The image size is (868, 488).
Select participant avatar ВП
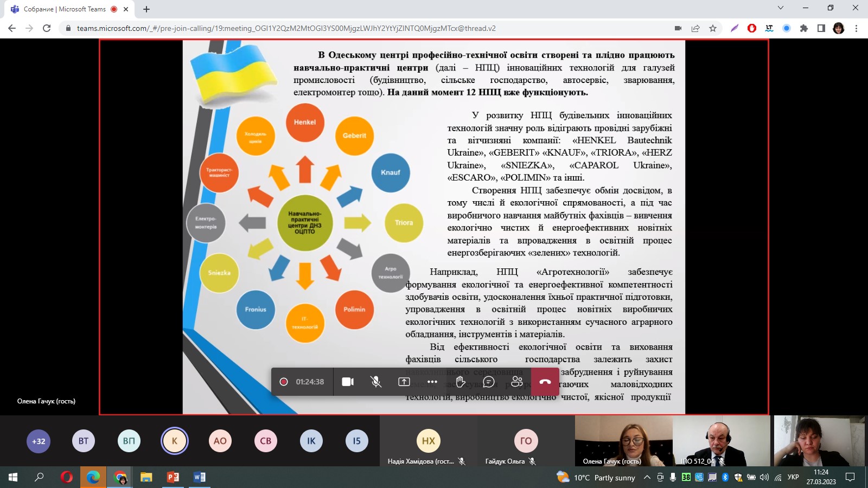point(129,441)
